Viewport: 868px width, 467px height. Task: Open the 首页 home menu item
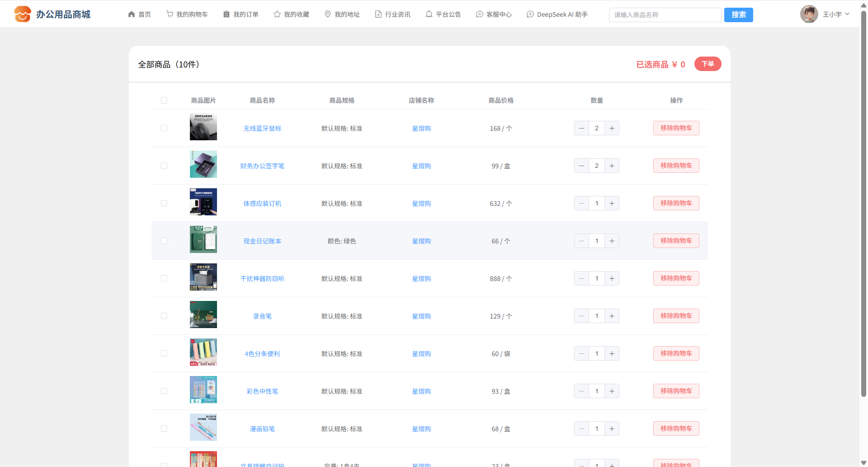tap(140, 14)
